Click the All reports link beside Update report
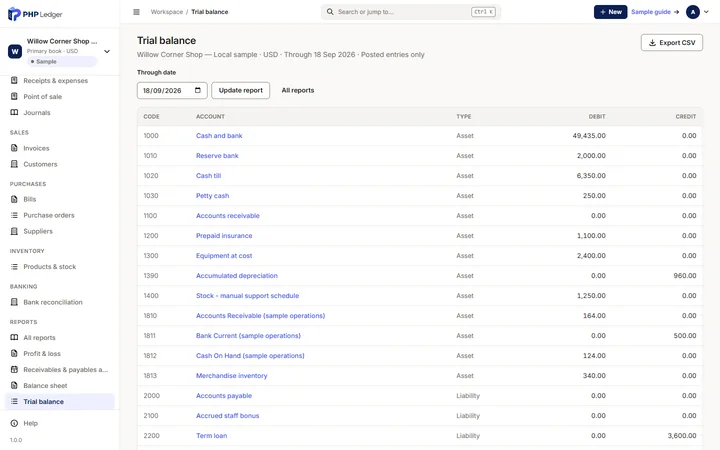 (x=298, y=90)
